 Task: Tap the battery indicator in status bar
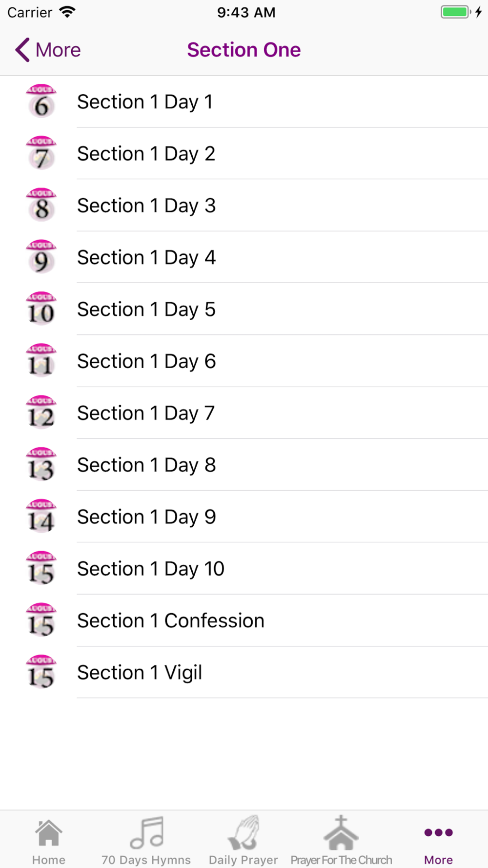(456, 12)
